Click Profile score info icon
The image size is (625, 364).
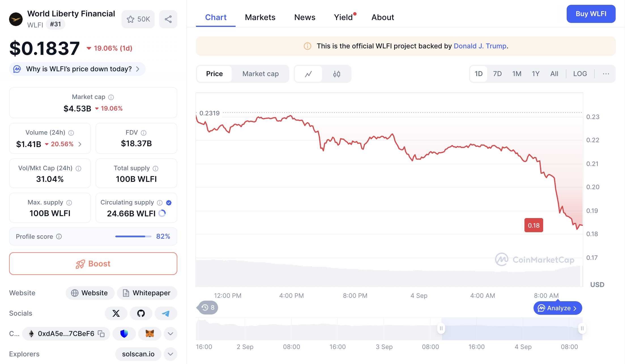point(59,236)
